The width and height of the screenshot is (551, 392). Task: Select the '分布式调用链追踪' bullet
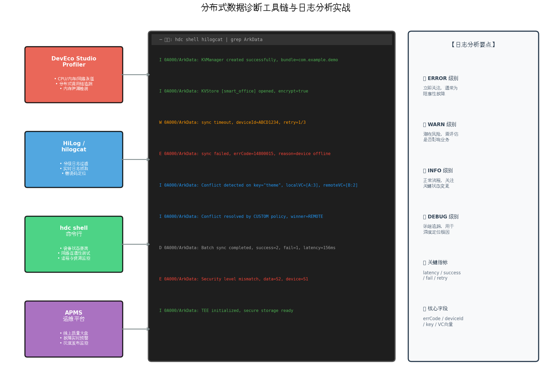[x=74, y=84]
